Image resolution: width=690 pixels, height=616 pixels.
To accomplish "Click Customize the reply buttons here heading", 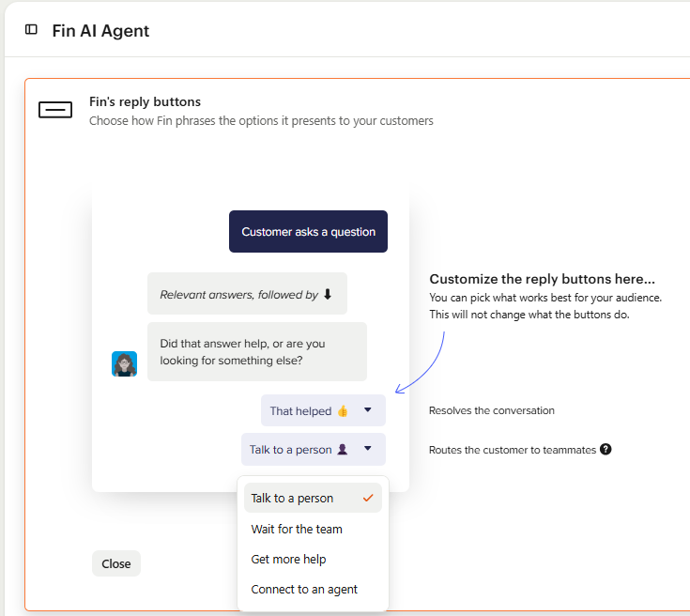I will (543, 279).
